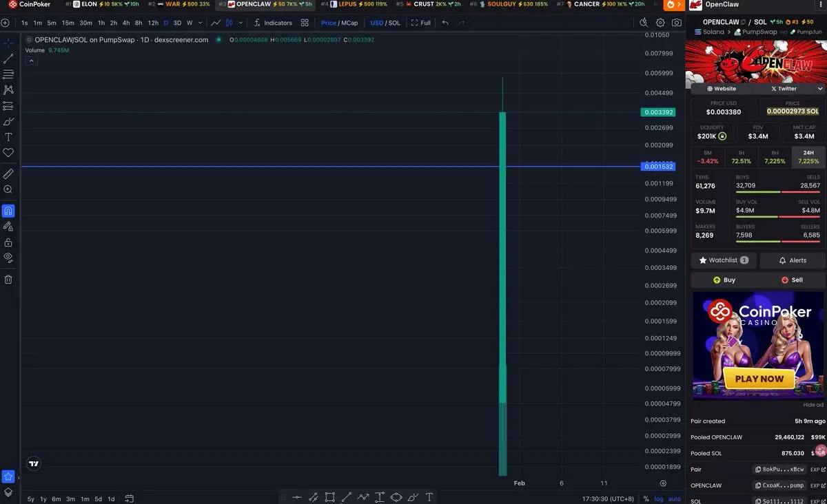Select the W weekly timeframe

tap(190, 23)
